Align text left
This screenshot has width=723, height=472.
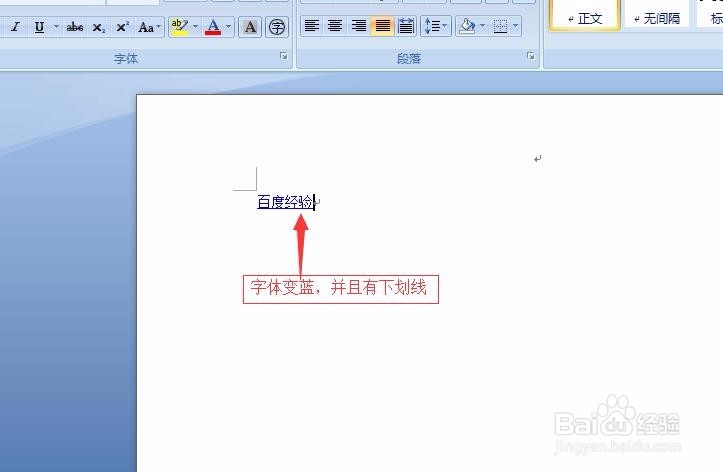(312, 26)
